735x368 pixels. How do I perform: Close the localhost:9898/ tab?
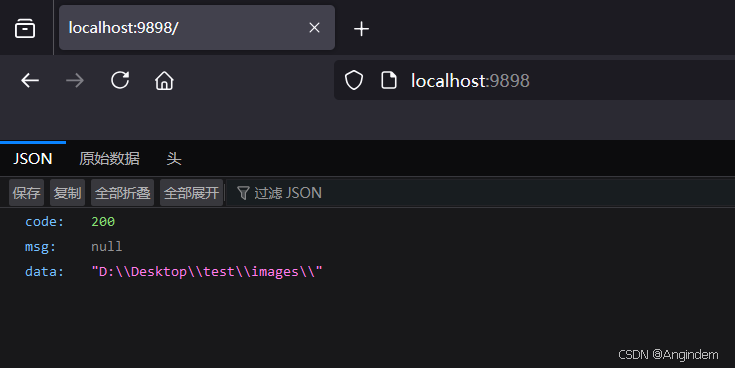click(x=315, y=28)
